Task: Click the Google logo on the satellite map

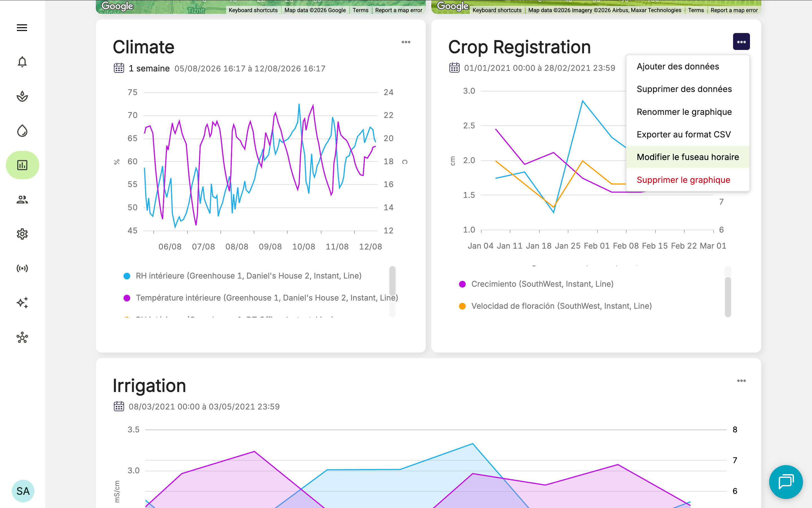Action: coord(453,6)
